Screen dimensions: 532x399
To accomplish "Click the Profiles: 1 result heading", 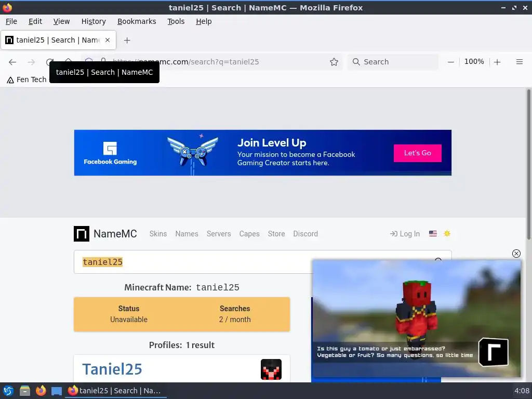I will (x=182, y=345).
